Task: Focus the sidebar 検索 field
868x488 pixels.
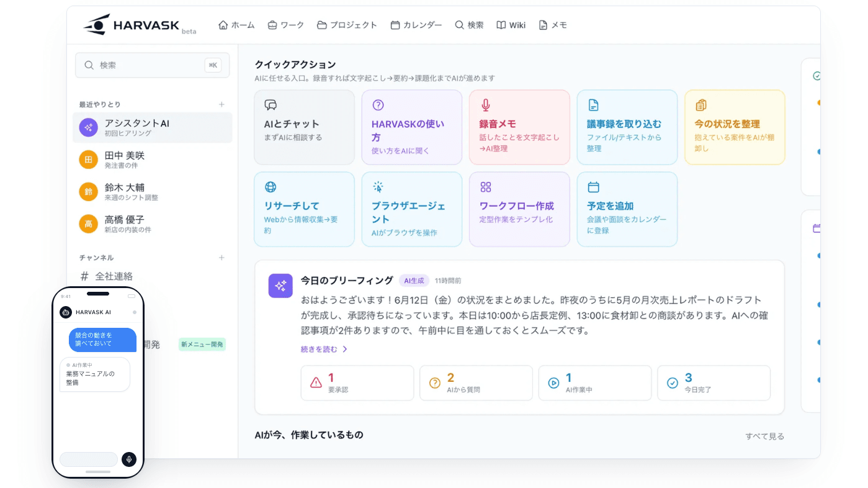Action: click(153, 65)
